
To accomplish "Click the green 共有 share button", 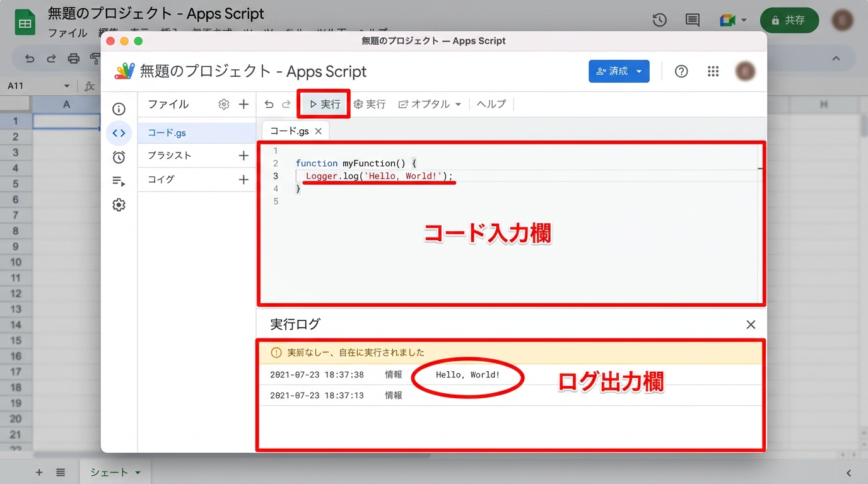I will pos(789,20).
